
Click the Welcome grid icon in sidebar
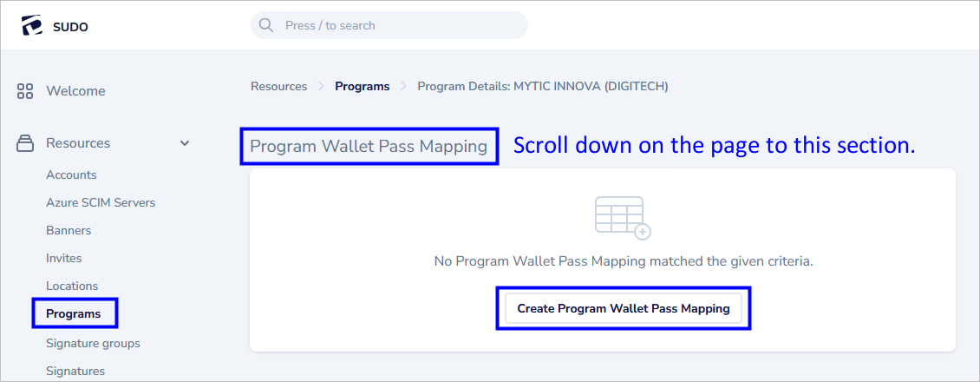pyautogui.click(x=25, y=91)
